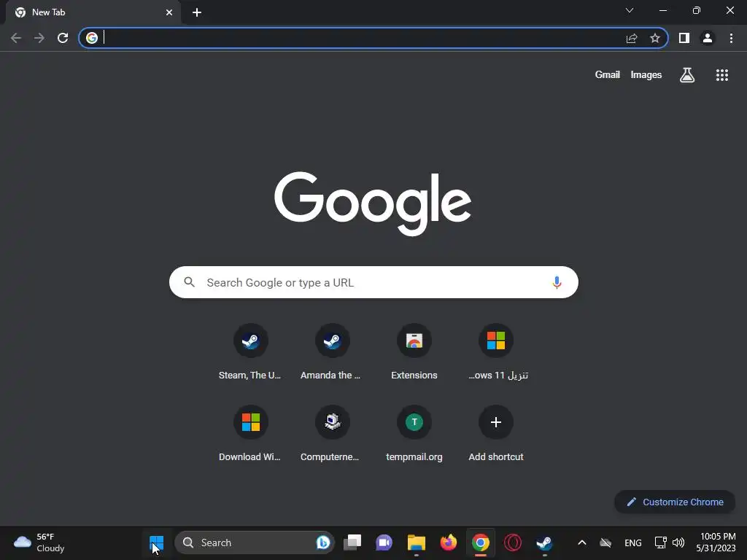Open Steam from the taskbar
The height and width of the screenshot is (560, 747).
tap(544, 542)
